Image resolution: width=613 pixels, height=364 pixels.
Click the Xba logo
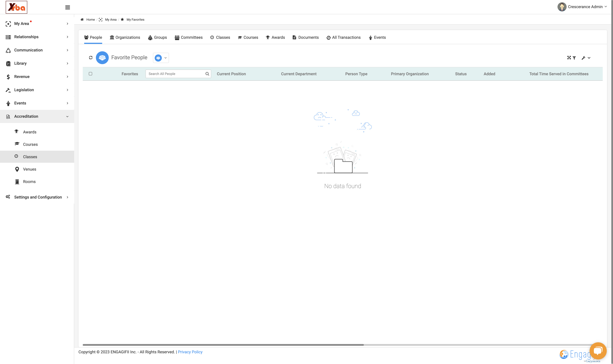point(16,7)
